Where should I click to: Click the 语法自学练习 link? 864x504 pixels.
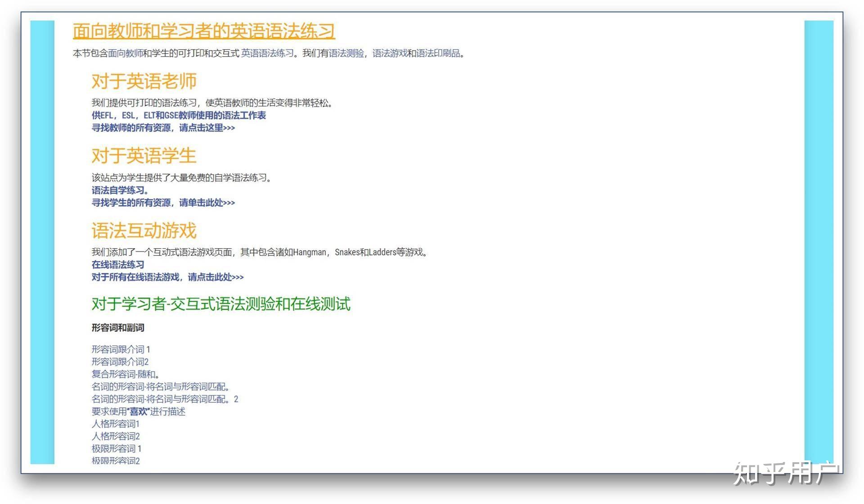(x=118, y=190)
